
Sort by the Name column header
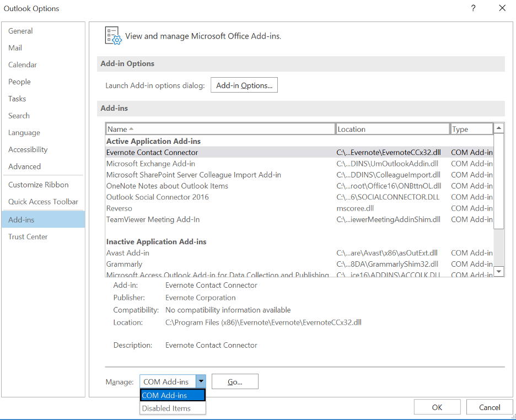(220, 129)
